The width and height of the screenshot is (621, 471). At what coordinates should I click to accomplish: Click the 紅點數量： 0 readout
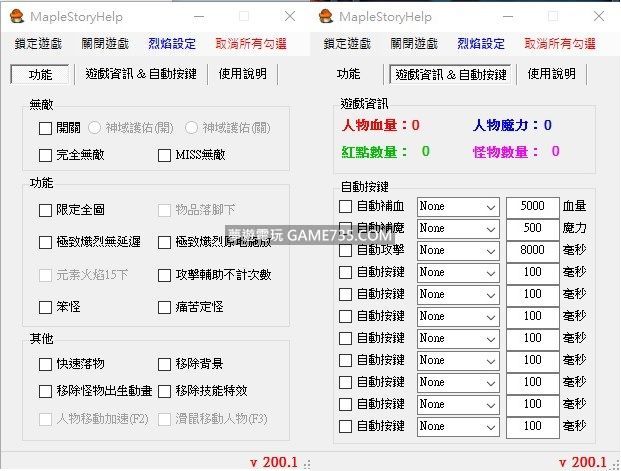[x=385, y=152]
